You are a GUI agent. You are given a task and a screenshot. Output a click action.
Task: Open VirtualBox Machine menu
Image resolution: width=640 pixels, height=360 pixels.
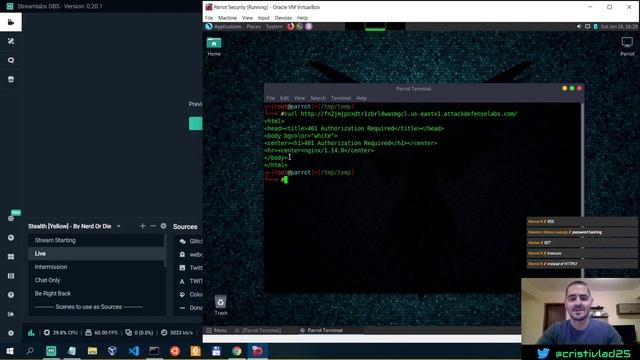coord(227,18)
